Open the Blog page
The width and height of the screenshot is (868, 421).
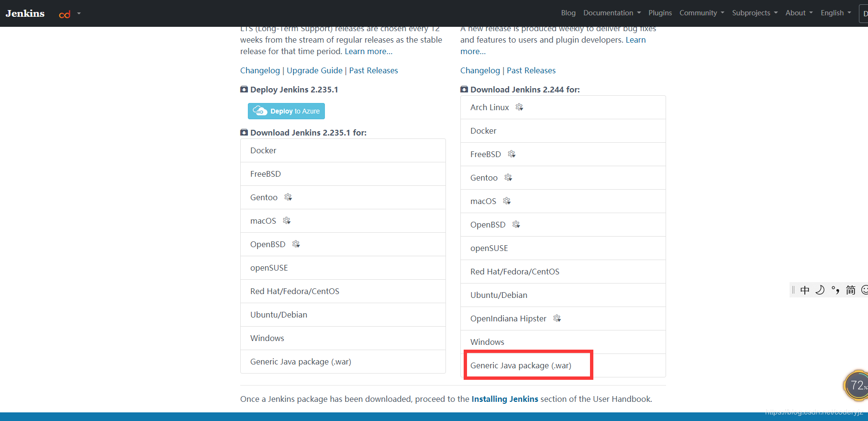(x=568, y=13)
